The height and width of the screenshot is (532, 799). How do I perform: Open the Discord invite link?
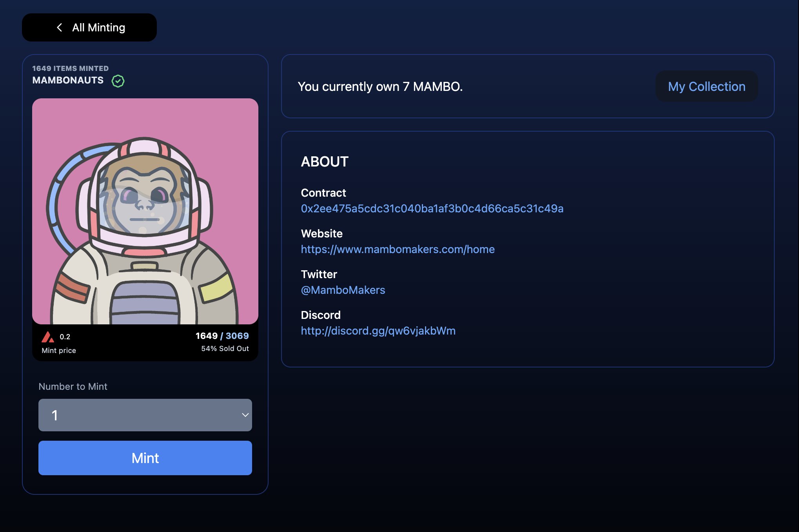[378, 331]
